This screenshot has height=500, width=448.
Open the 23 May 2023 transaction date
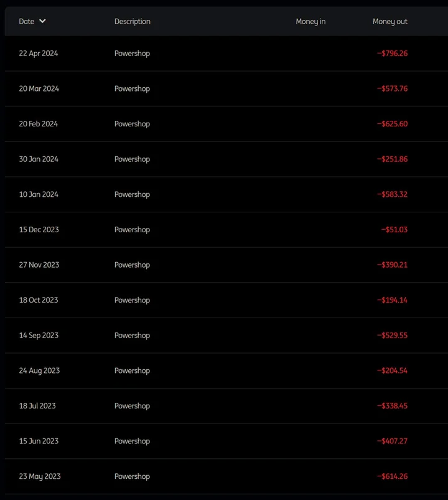tap(40, 476)
